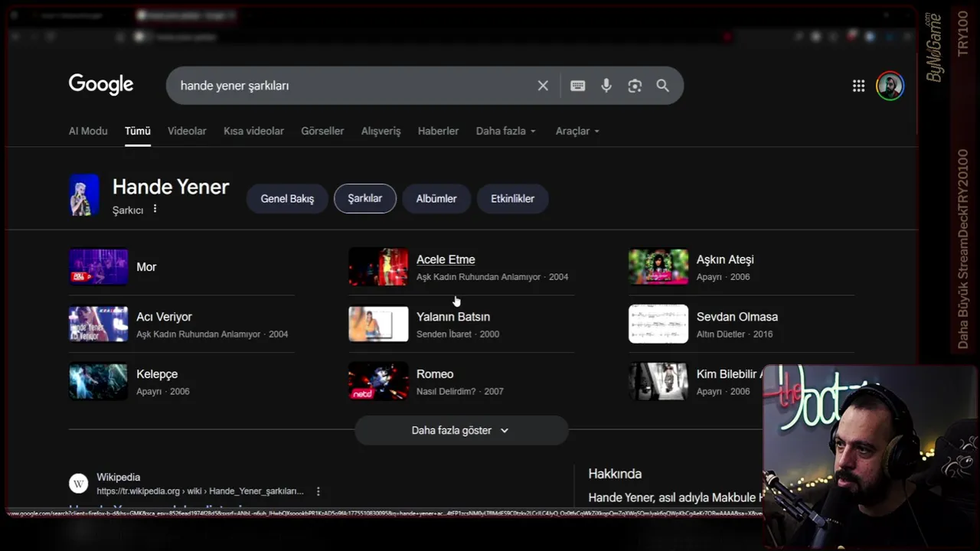Click the Hande Yener heading
The width and height of the screenshot is (980, 551).
pyautogui.click(x=171, y=187)
